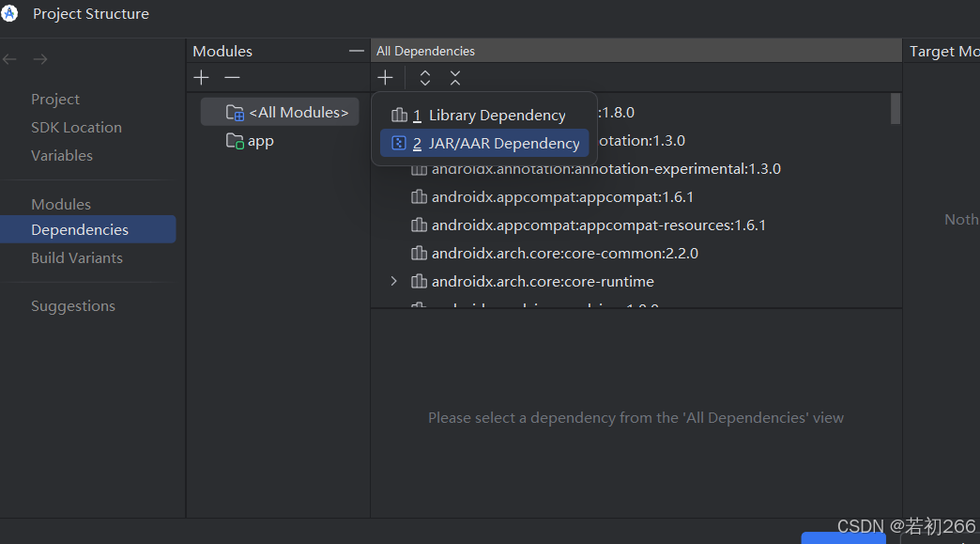Select the All Modules entry

tap(280, 112)
